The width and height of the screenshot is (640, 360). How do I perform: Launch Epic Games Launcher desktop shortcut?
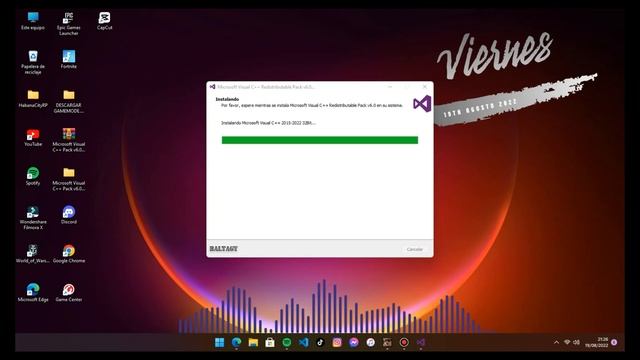[x=69, y=24]
